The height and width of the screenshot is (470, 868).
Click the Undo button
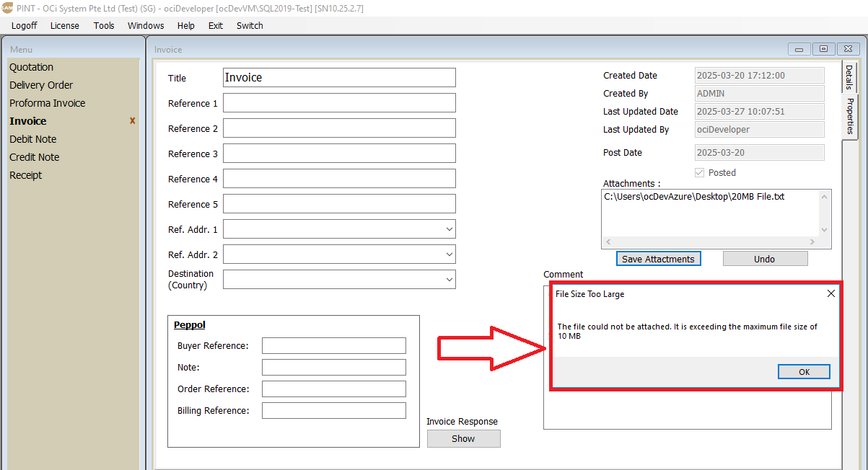pyautogui.click(x=765, y=259)
